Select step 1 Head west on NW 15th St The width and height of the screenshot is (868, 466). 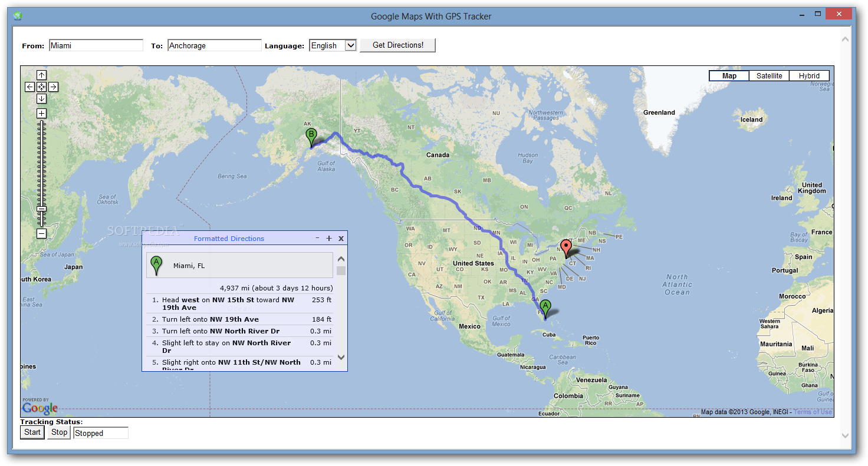pos(239,303)
